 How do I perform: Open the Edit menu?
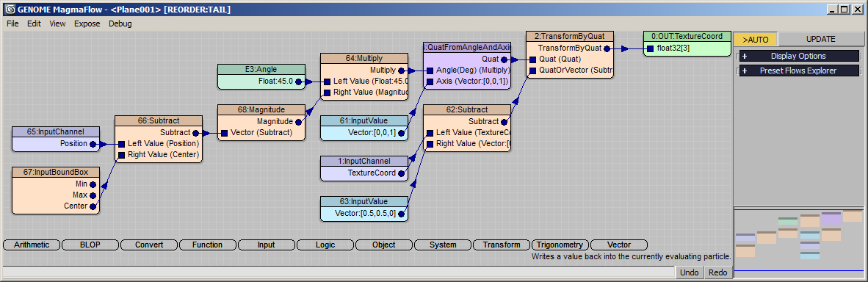(35, 23)
